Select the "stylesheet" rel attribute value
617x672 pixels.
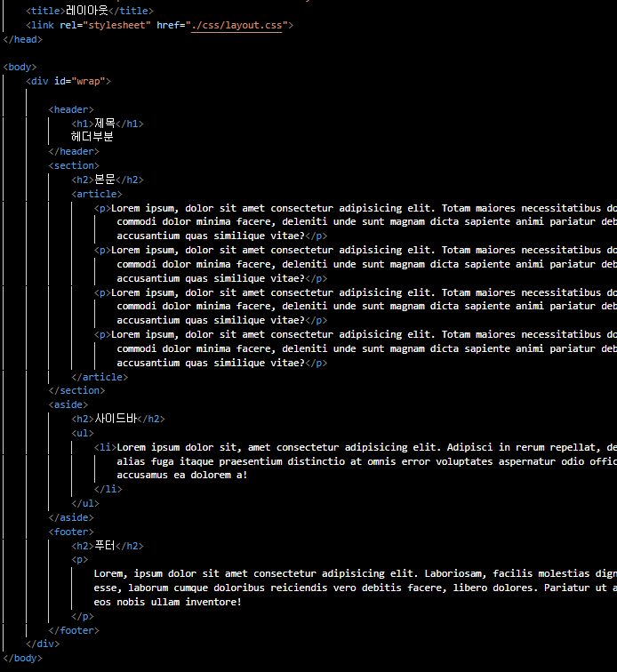pos(116,25)
